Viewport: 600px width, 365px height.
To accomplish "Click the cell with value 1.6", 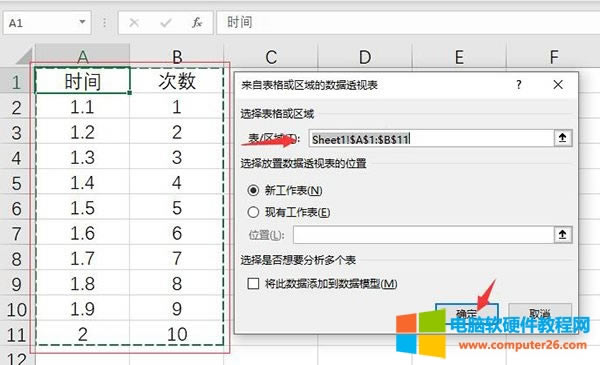I will (x=83, y=233).
